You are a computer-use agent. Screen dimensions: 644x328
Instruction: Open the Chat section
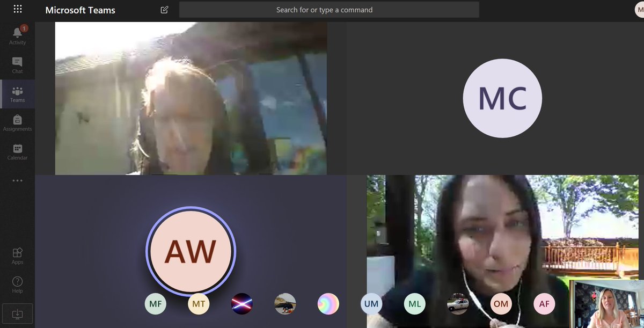tap(18, 64)
